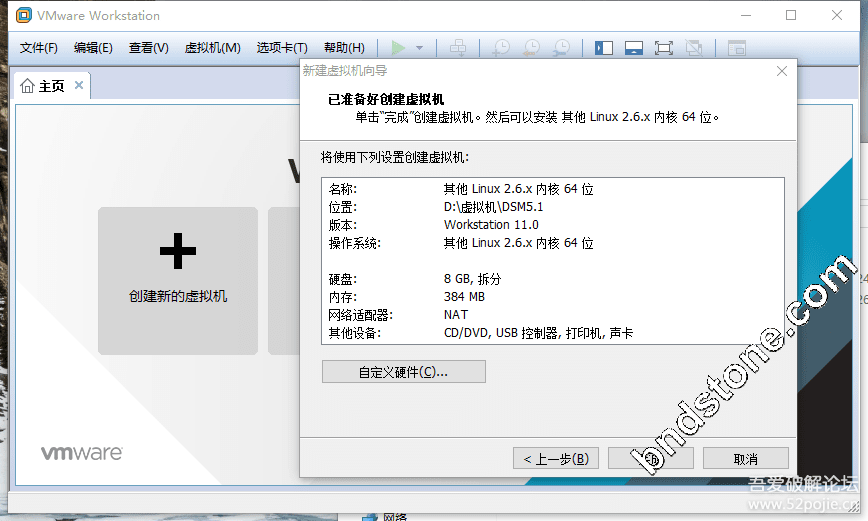Click the 名称: label row
The image size is (868, 521).
[x=343, y=189]
